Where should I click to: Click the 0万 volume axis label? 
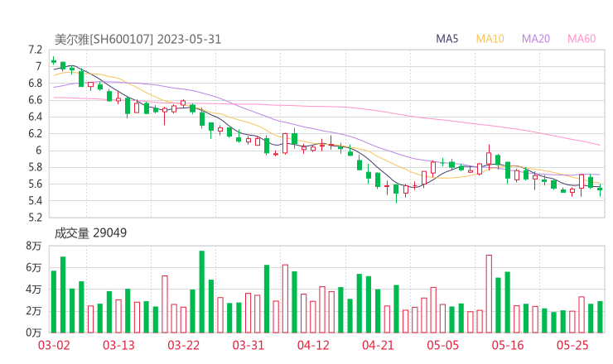(x=33, y=333)
